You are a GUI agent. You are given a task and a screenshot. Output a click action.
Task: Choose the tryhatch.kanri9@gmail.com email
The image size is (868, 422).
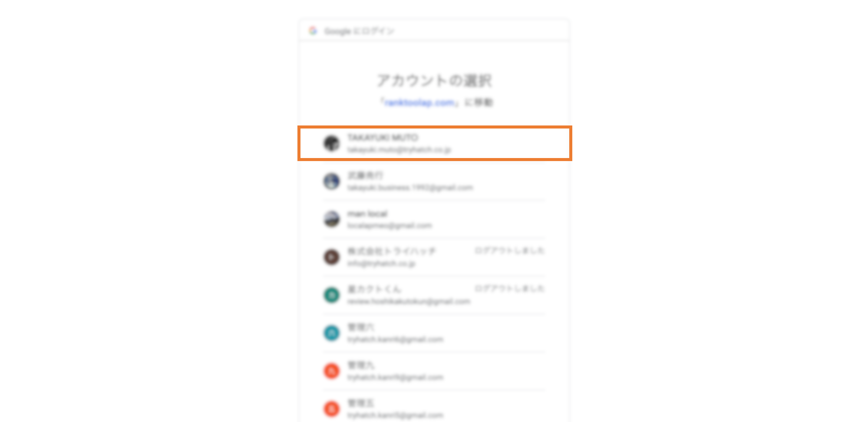pyautogui.click(x=395, y=377)
